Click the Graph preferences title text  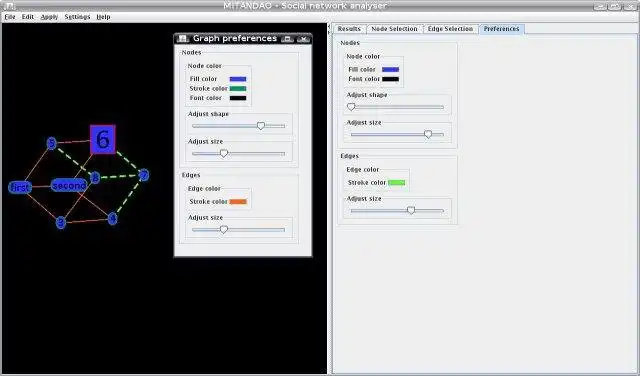tap(235, 38)
